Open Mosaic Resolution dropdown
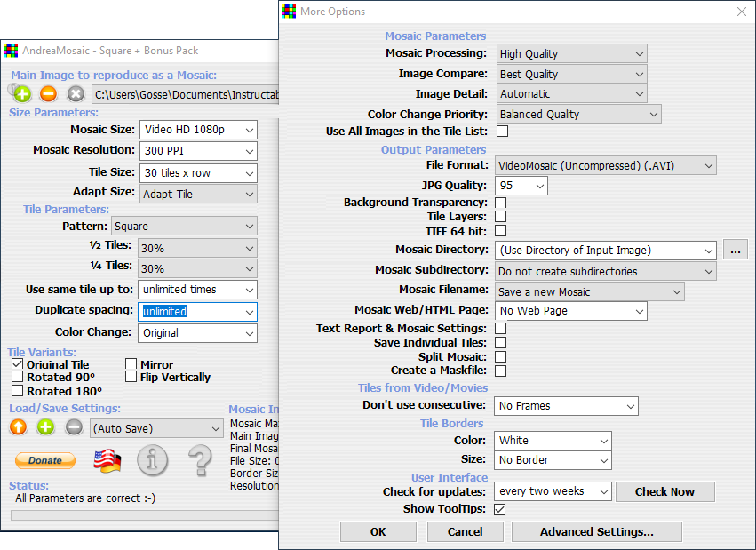The width and height of the screenshot is (756, 550). (198, 151)
